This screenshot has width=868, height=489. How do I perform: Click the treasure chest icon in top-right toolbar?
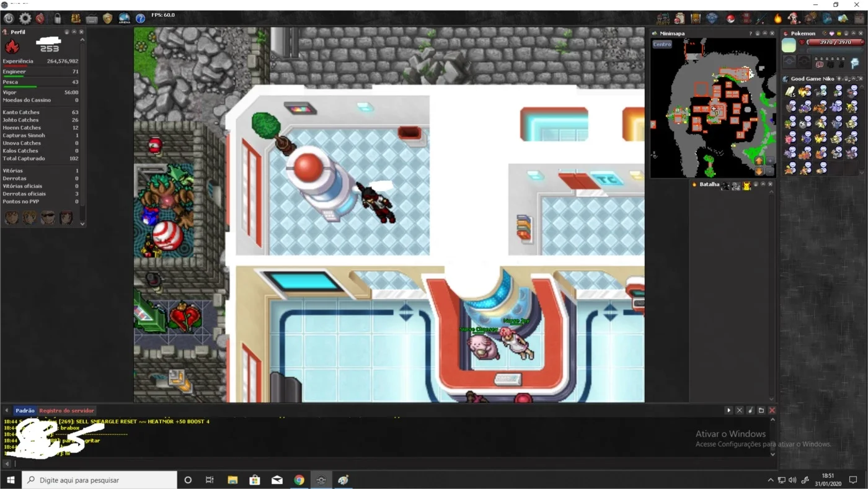pyautogui.click(x=696, y=19)
